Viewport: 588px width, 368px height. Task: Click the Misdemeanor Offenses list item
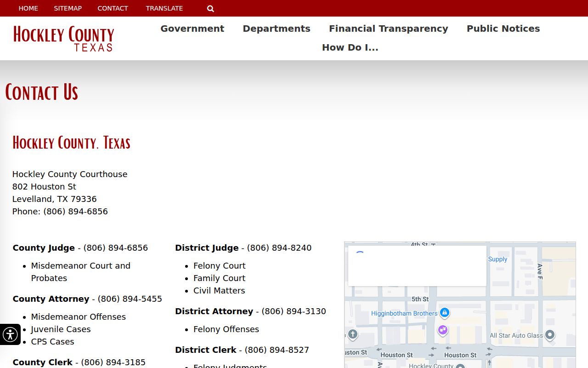(78, 317)
